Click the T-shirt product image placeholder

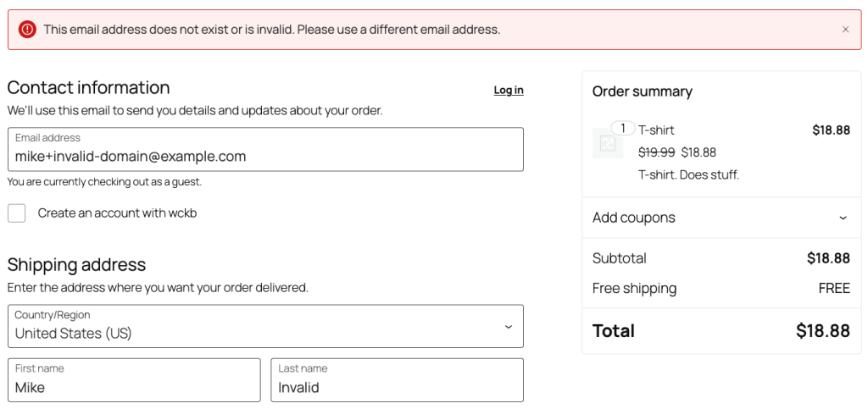coord(607,144)
